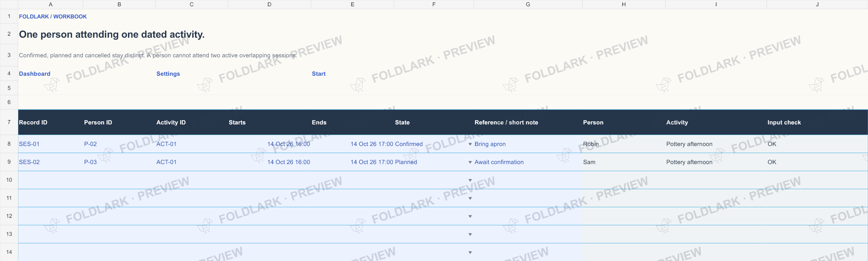Screen dimensions: 868x261
Task: Select Pottery afternoon in Robin's row
Action: 716,144
